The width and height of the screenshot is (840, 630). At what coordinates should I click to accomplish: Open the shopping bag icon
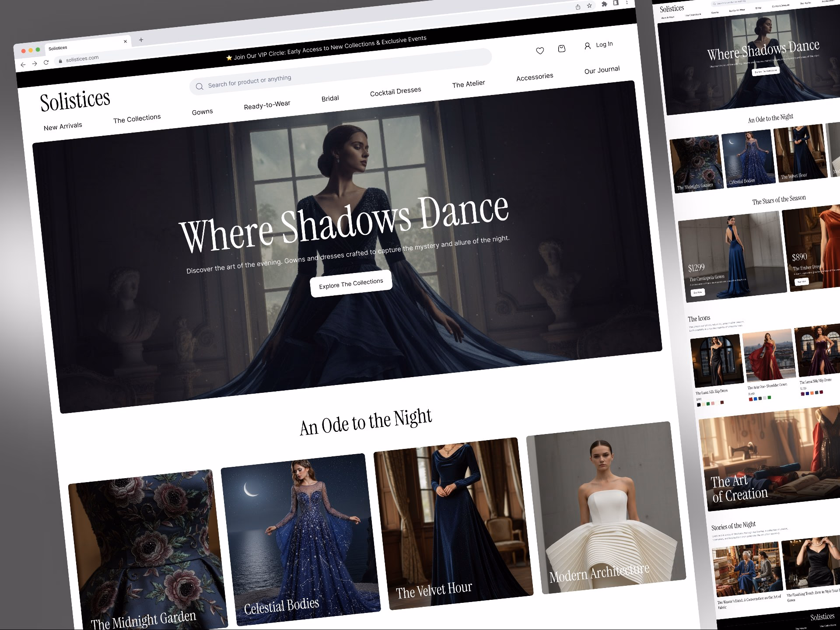[562, 49]
